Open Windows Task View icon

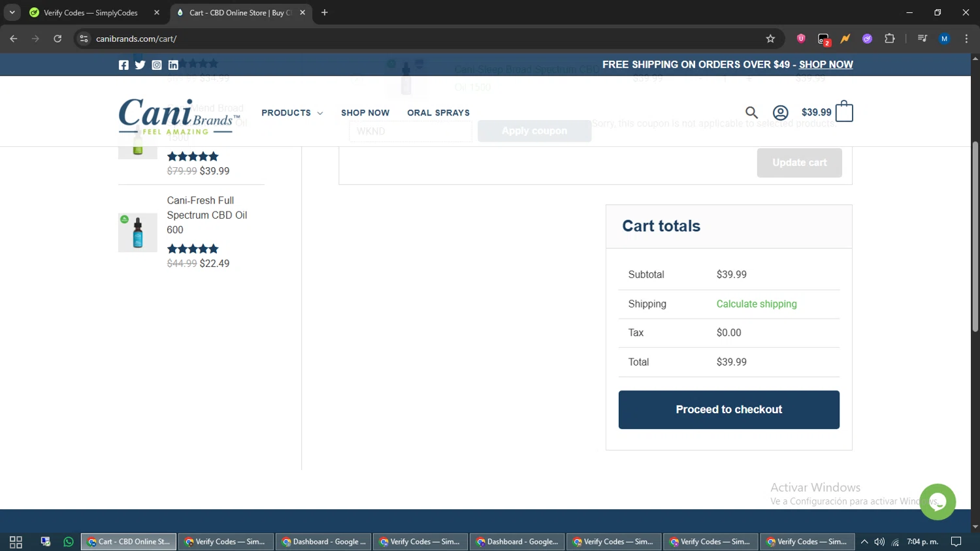(16, 542)
